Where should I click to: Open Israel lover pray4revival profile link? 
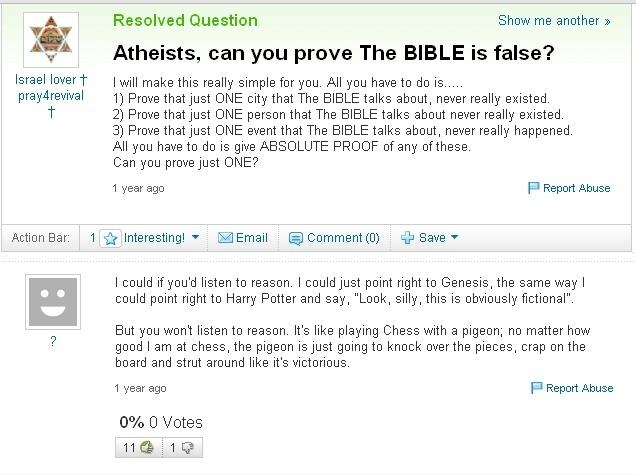(x=50, y=87)
